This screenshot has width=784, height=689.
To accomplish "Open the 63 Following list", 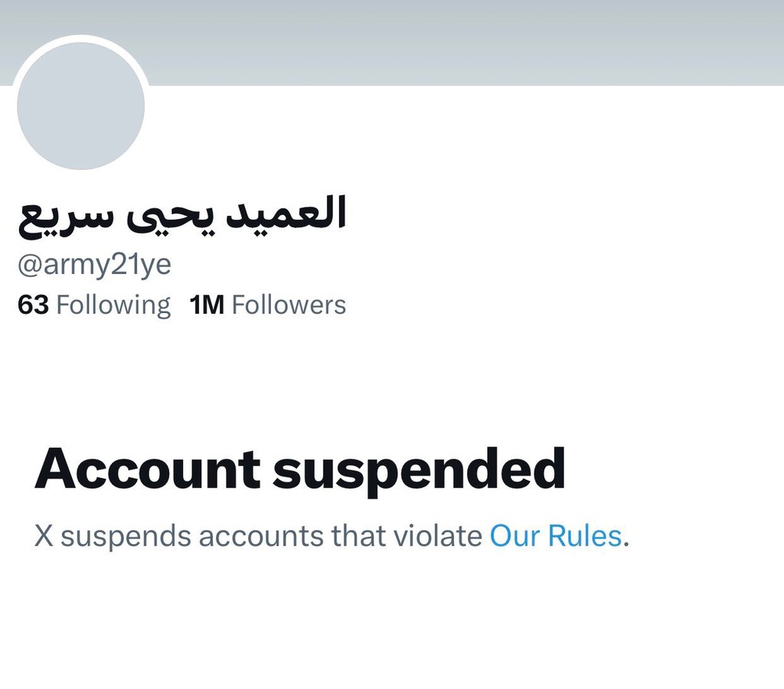I will [x=94, y=305].
